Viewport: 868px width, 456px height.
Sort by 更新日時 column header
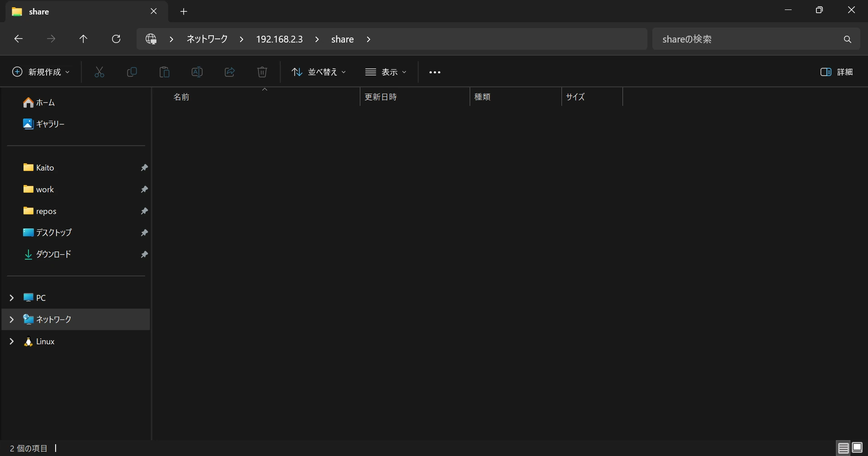[415, 97]
